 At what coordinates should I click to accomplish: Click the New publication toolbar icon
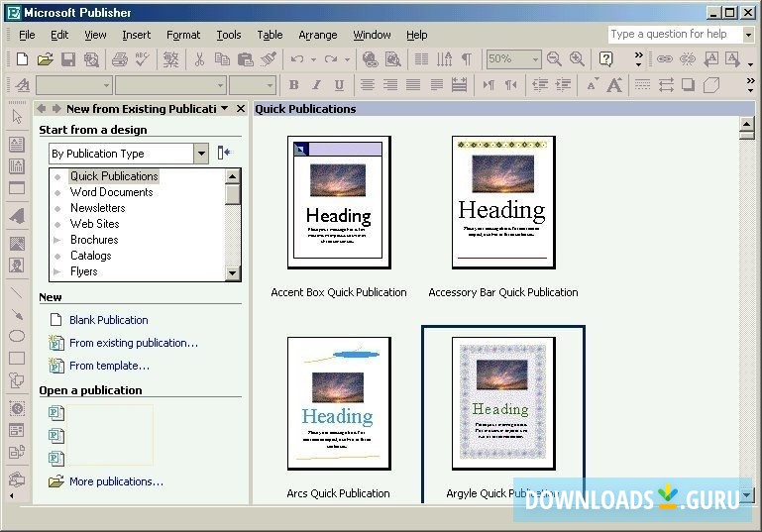22,59
